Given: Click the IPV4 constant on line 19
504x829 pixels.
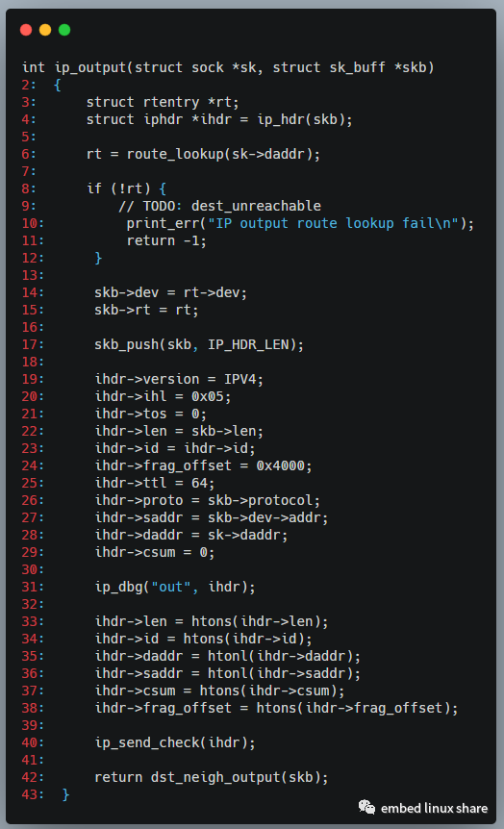Looking at the screenshot, I should point(240,379).
